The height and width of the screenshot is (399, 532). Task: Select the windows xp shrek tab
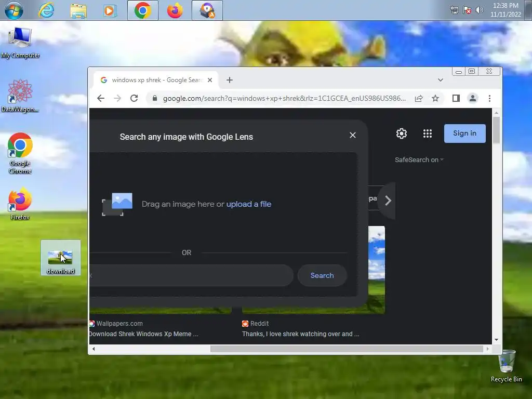click(156, 80)
